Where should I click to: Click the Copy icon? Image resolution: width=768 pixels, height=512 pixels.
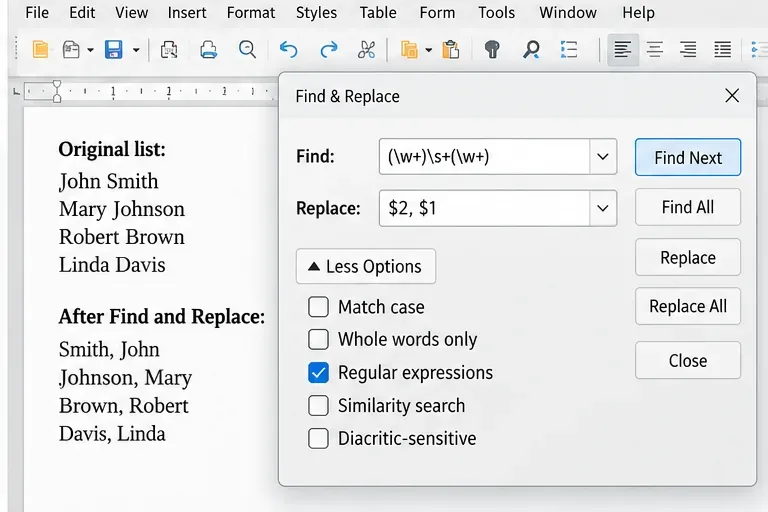[x=409, y=50]
